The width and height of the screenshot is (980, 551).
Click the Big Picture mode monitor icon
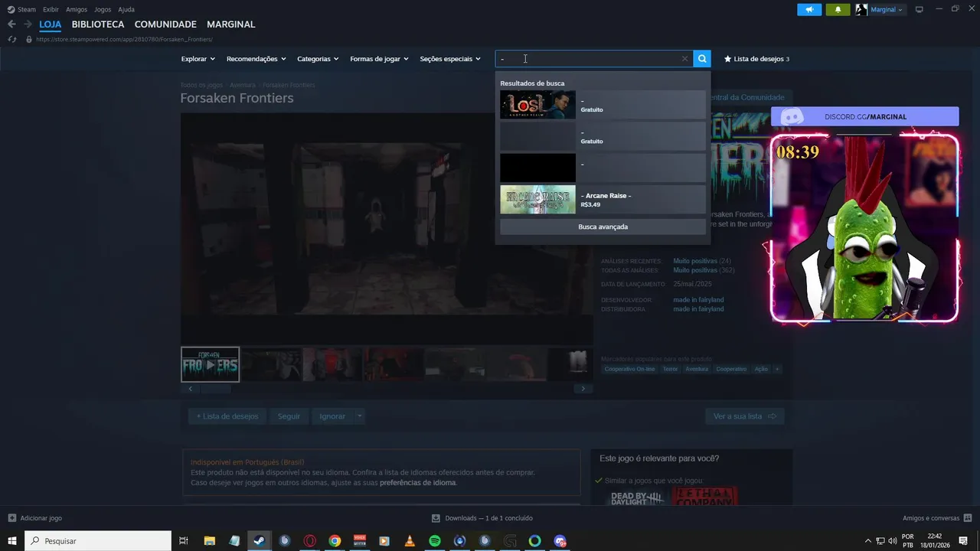point(920,10)
